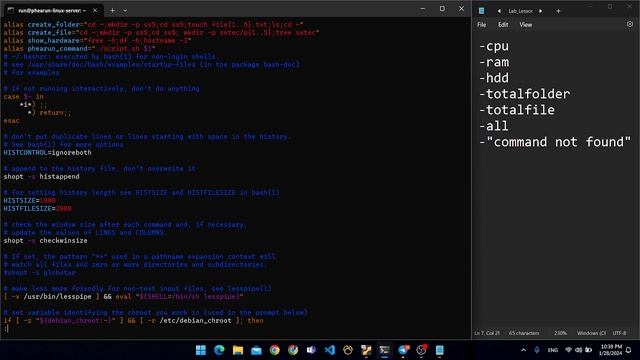Click the 230% zoom level in Notepad status bar

point(560,333)
